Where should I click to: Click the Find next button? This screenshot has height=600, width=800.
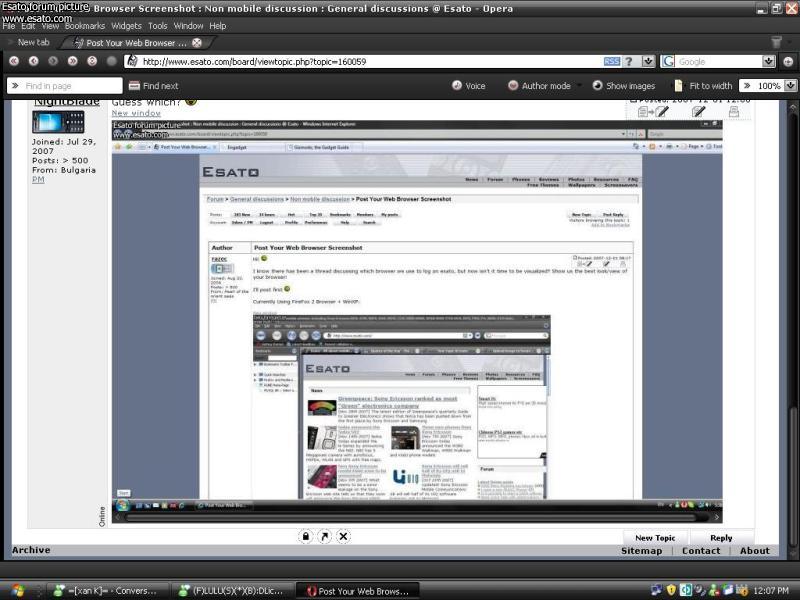click(153, 86)
